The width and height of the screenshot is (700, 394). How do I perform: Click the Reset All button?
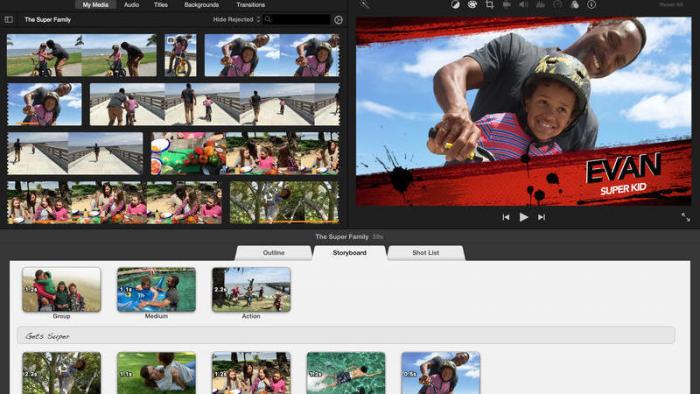click(671, 4)
